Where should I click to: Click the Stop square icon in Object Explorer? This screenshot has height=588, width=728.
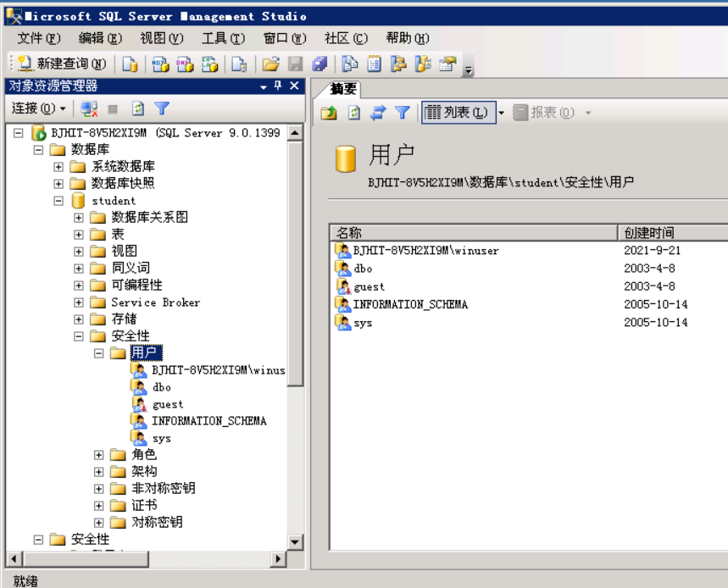pyautogui.click(x=113, y=109)
